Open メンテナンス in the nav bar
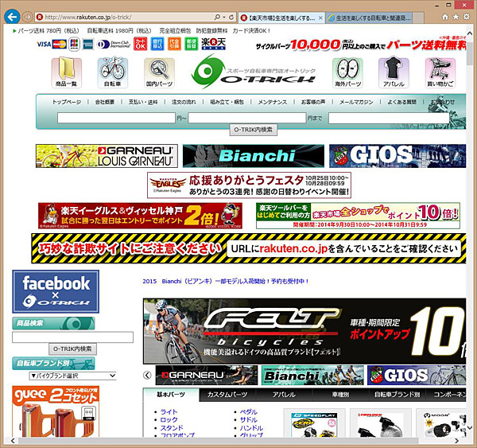Viewport: 477px width, 448px height. 272,102
